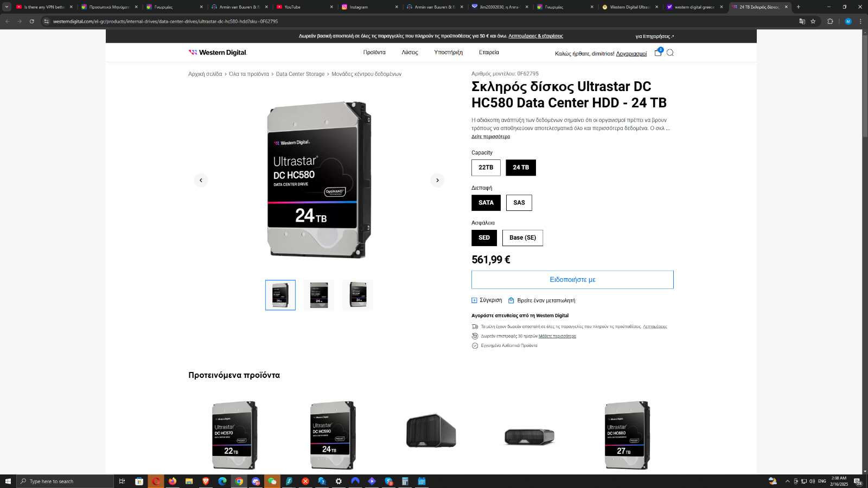Viewport: 868px width, 488px height.
Task: Open Task View on the taskbar
Action: 122,481
